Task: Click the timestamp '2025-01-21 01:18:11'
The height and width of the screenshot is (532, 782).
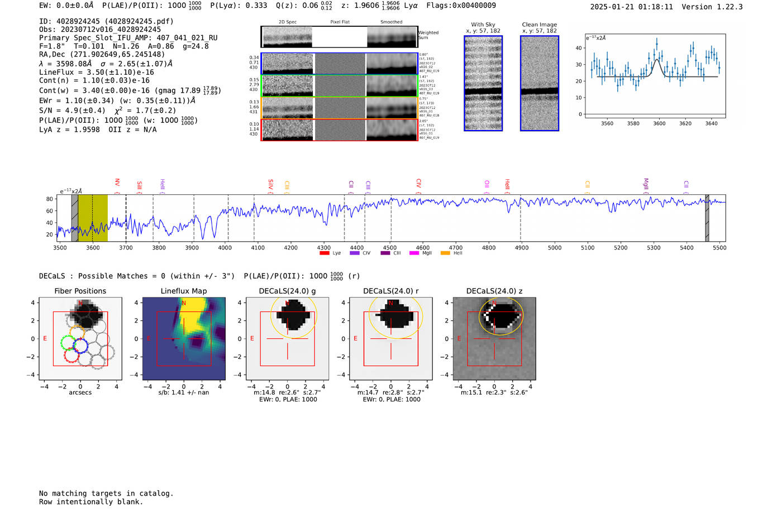Action: point(631,7)
